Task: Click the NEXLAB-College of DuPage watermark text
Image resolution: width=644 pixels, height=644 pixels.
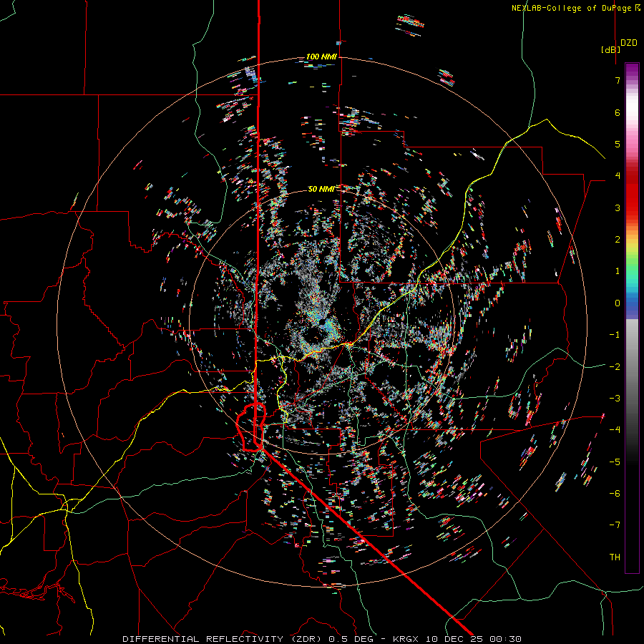Action: pyautogui.click(x=572, y=8)
